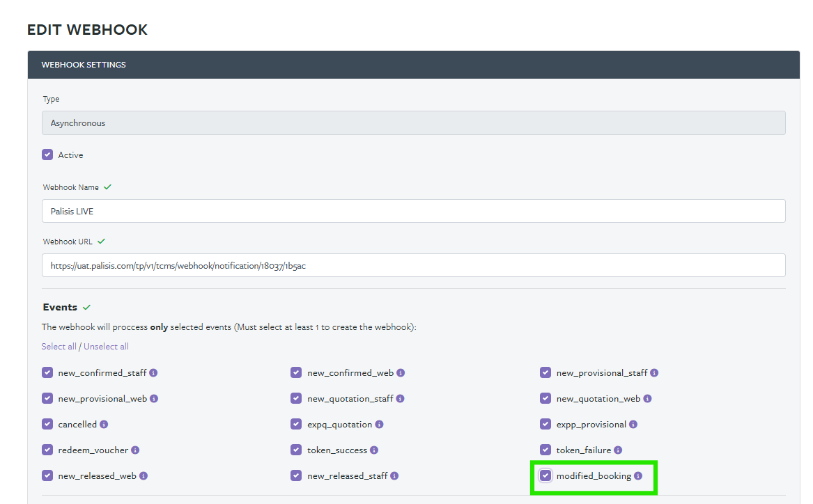The width and height of the screenshot is (813, 504).
Task: Disable the new_quotation_web checkbox
Action: coord(545,398)
